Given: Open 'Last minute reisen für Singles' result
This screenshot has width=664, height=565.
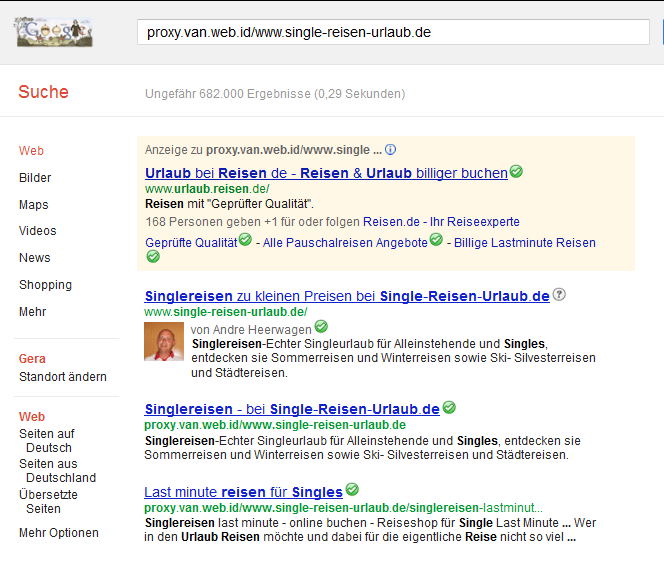Looking at the screenshot, I should click(243, 493).
